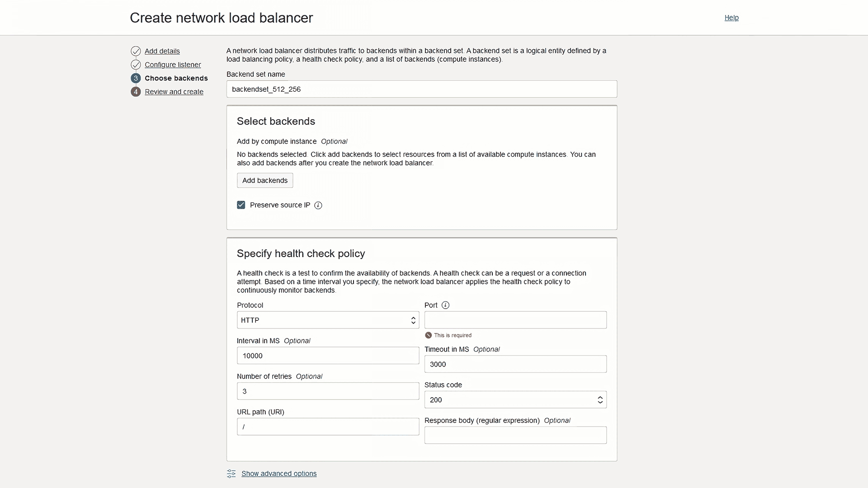Click the Backend set name field
The width and height of the screenshot is (868, 488).
point(421,89)
